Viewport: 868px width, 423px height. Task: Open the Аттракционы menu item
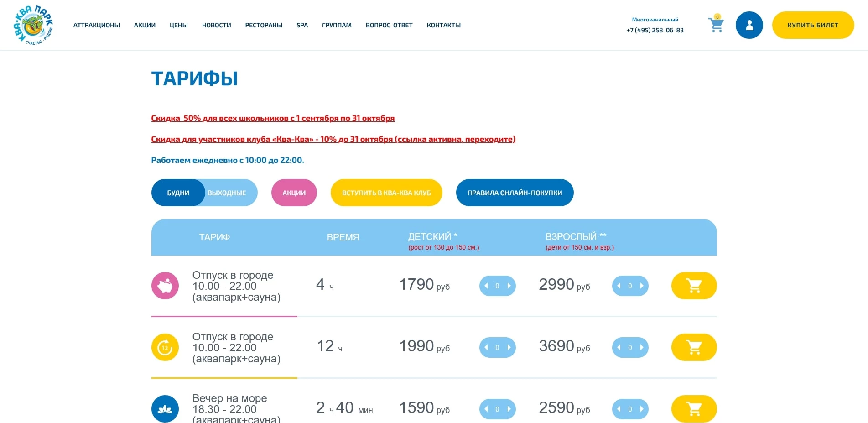pos(97,25)
